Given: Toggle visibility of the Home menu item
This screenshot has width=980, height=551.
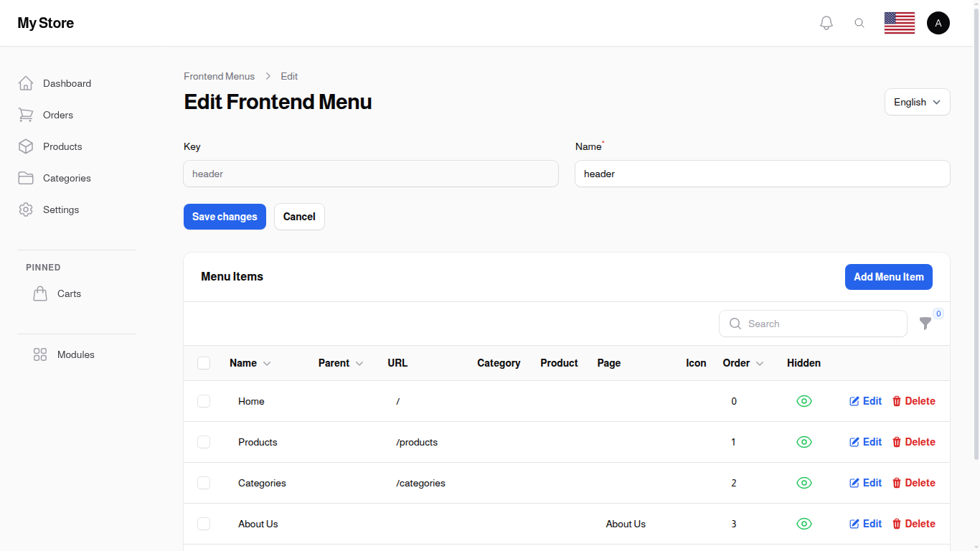Looking at the screenshot, I should pos(804,401).
